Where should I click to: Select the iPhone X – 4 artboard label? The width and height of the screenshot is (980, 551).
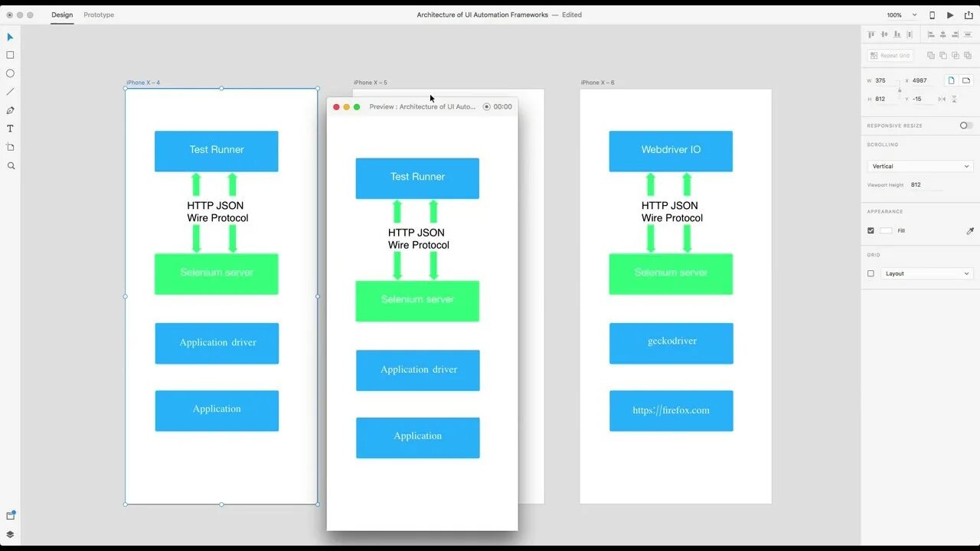(143, 83)
